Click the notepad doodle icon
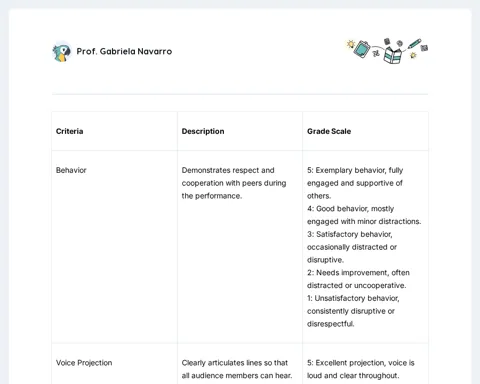480x384 pixels. coord(362,49)
